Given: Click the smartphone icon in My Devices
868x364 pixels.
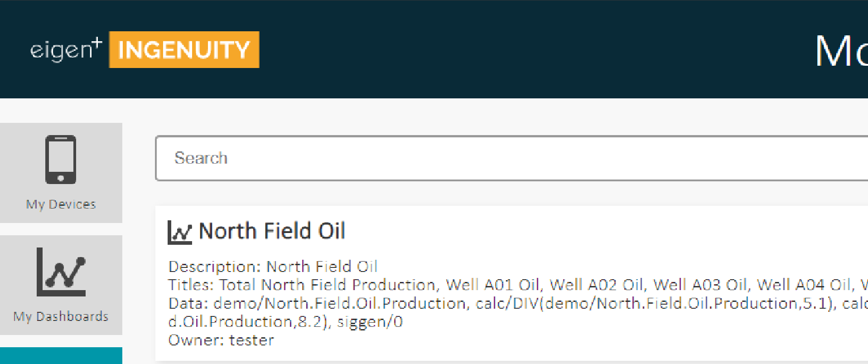Looking at the screenshot, I should pyautogui.click(x=61, y=160).
